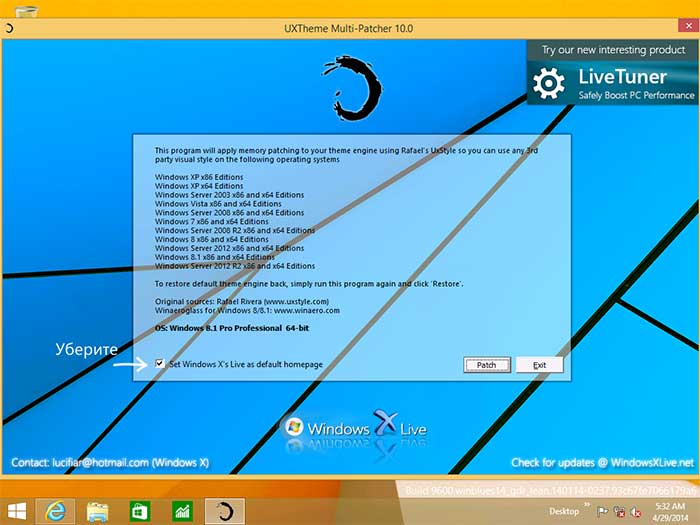Viewport: 700px width, 525px height.
Task: Expand the Desktop toolbar chevron
Action: tap(587, 505)
